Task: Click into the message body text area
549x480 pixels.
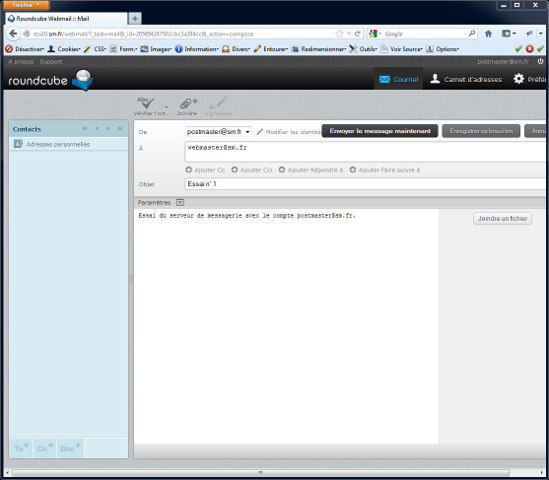Action: (286, 327)
